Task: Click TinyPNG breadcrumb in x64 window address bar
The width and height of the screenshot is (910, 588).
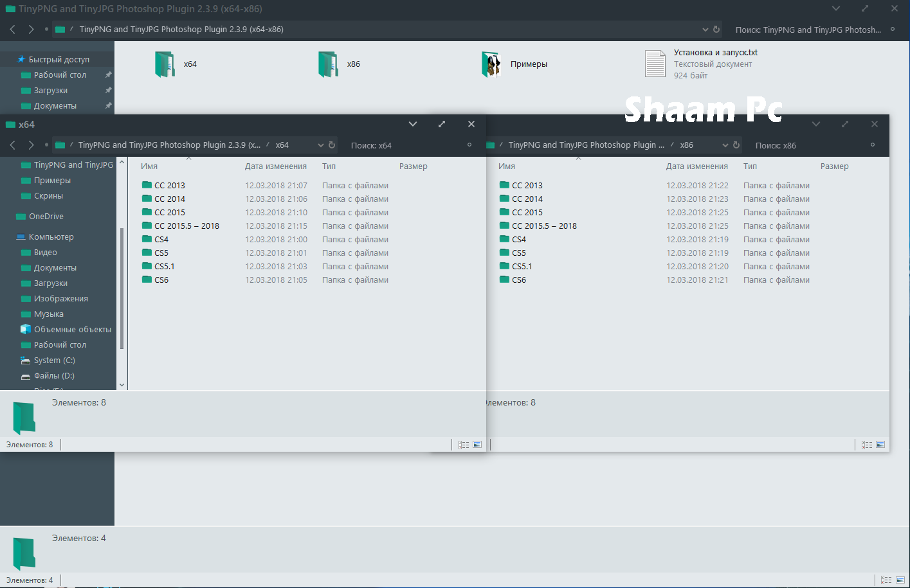Action: 170,145
